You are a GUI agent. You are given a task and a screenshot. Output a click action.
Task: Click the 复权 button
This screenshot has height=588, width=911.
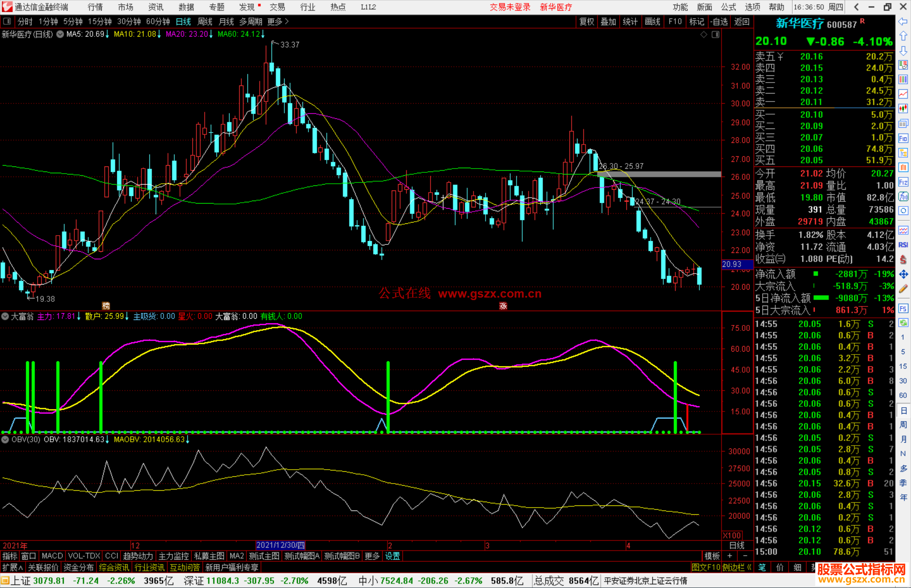pyautogui.click(x=587, y=21)
